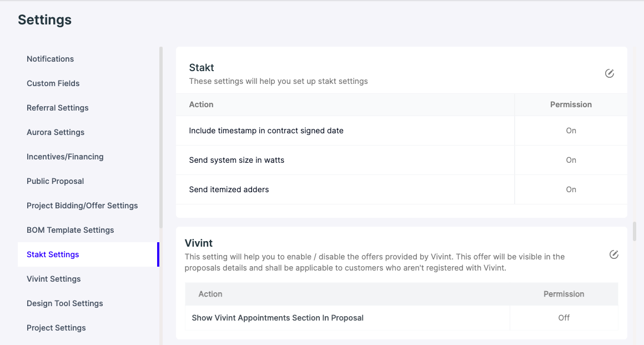Go to Referral Settings
The image size is (644, 345).
[58, 108]
